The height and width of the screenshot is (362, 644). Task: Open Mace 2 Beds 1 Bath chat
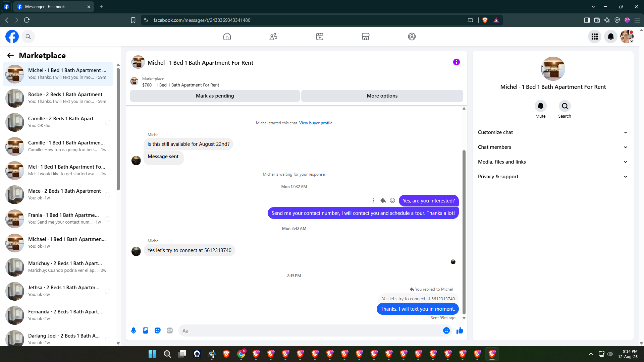tap(58, 194)
